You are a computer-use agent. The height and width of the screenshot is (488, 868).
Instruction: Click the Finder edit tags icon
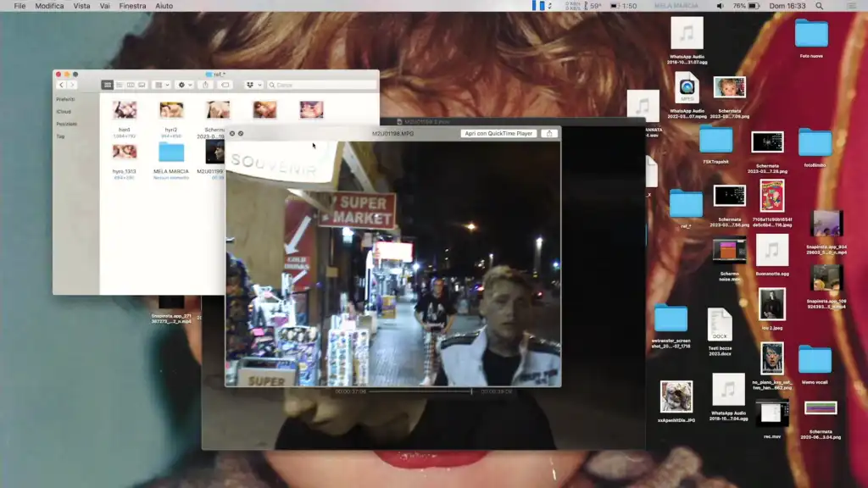pyautogui.click(x=225, y=86)
